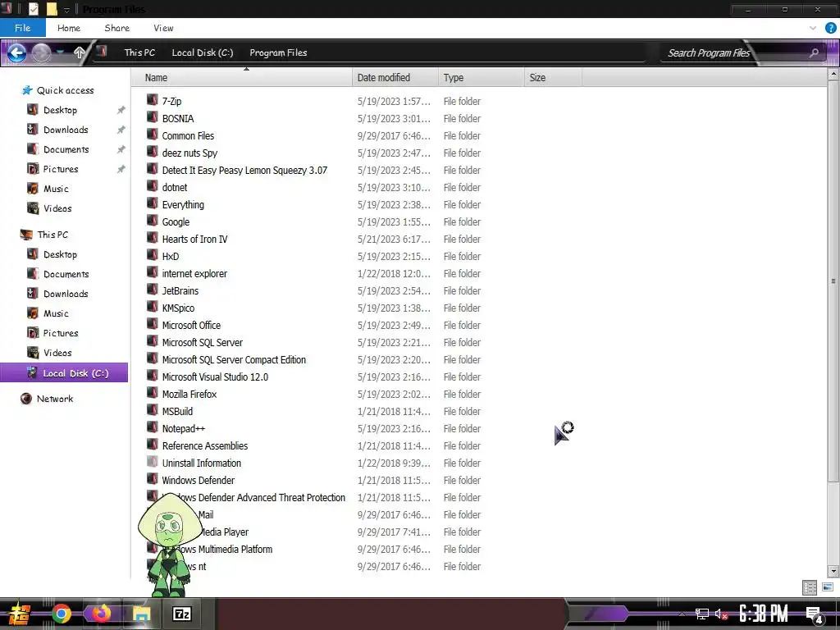Select the Hearts of Iron IV folder icon
Viewport: 840px width, 630px height.
152,238
